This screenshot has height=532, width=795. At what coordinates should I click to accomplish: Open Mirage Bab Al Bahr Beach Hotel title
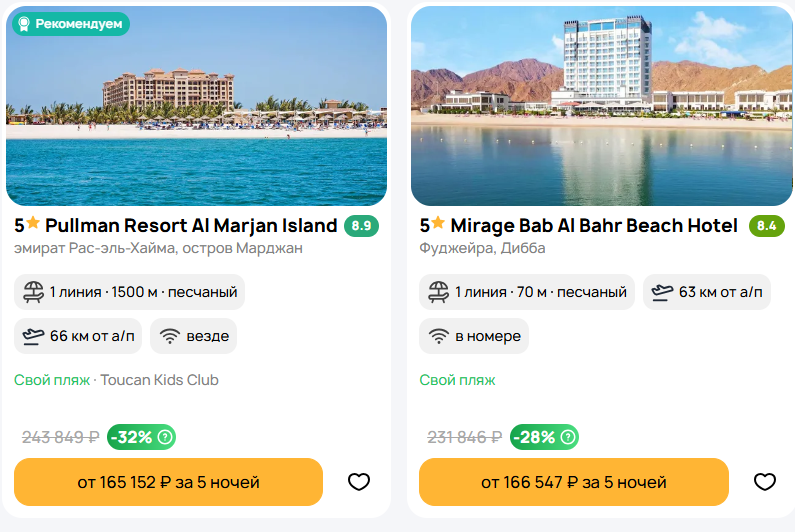[x=594, y=226]
